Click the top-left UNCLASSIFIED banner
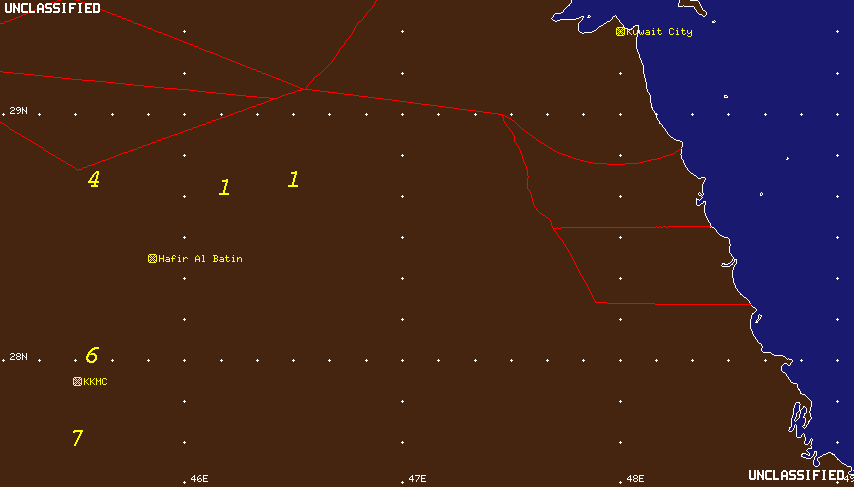Viewport: 856px width, 489px height. (52, 8)
